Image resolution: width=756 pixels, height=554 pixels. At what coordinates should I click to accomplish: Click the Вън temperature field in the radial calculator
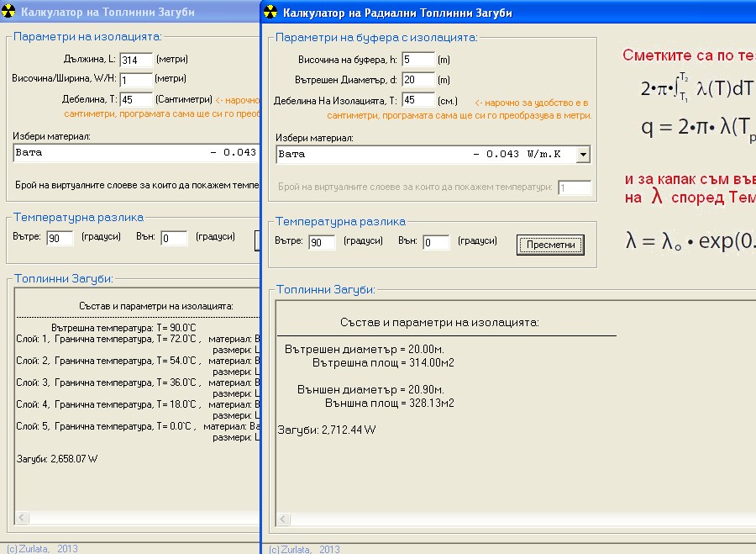[x=436, y=243]
